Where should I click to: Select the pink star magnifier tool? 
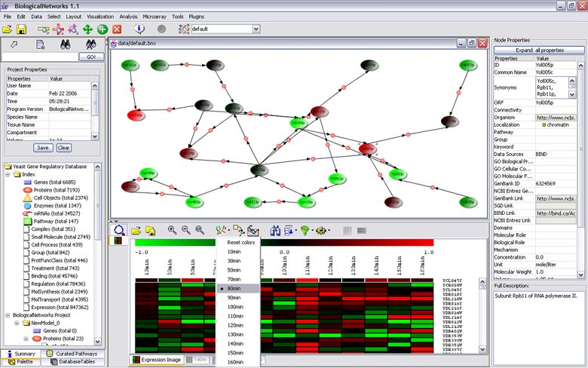73,29
